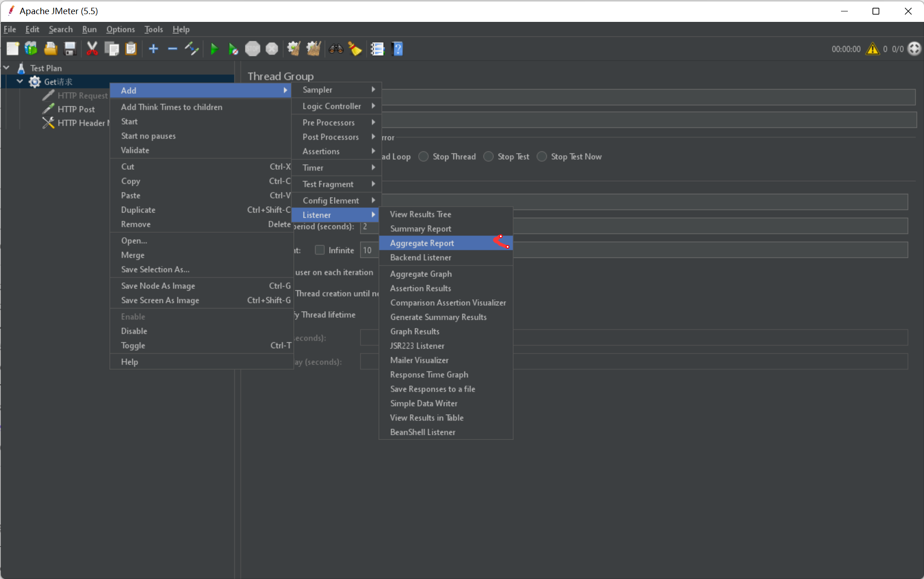Click Validate in the context menu
The image size is (924, 579).
click(x=201, y=151)
